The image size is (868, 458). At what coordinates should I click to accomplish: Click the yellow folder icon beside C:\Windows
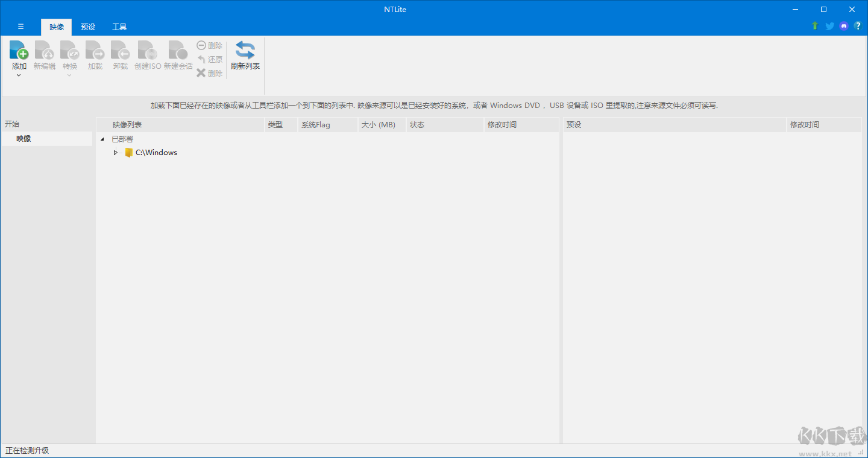128,153
